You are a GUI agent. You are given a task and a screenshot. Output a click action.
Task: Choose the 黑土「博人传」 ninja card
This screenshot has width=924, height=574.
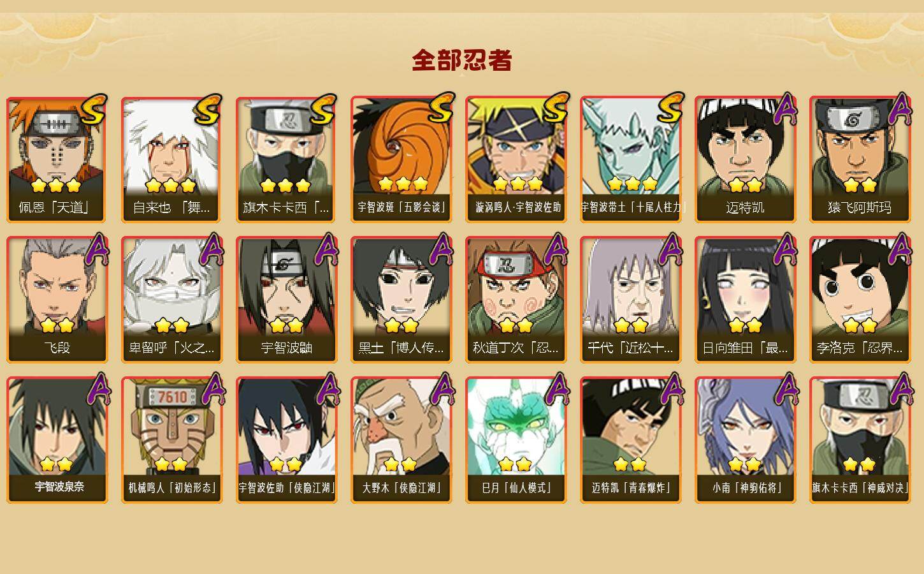tap(401, 300)
